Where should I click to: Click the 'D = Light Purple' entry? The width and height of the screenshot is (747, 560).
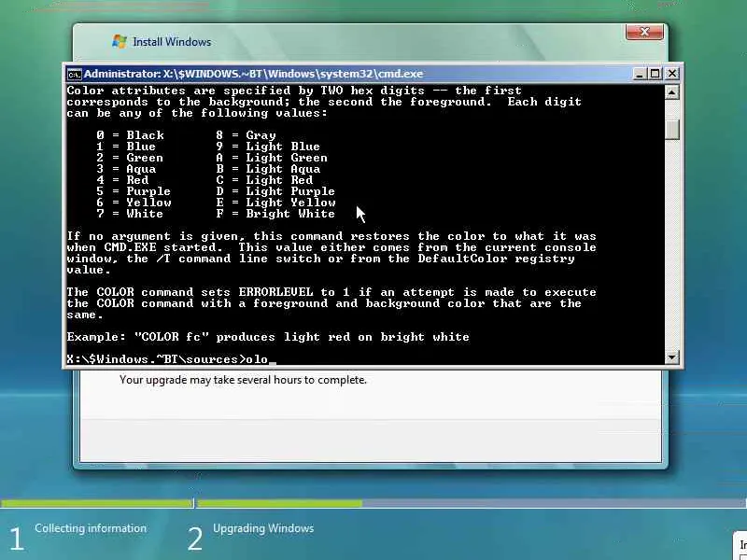click(x=275, y=191)
